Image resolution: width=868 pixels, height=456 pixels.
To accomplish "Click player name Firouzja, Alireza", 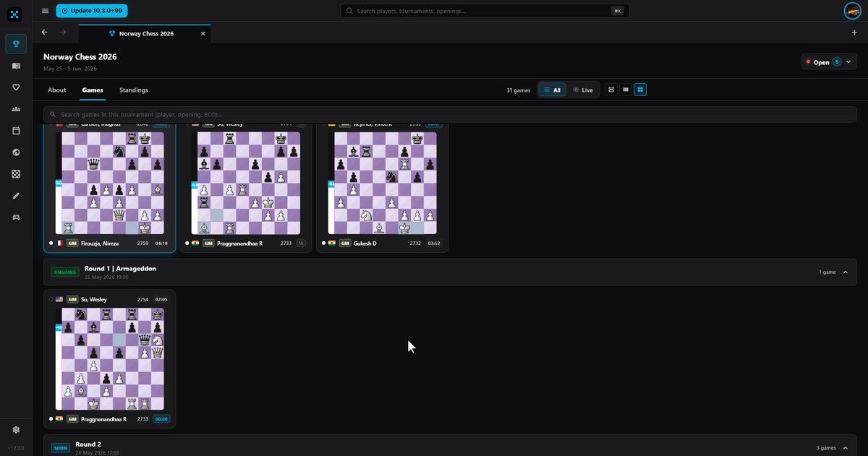I will [x=100, y=244].
